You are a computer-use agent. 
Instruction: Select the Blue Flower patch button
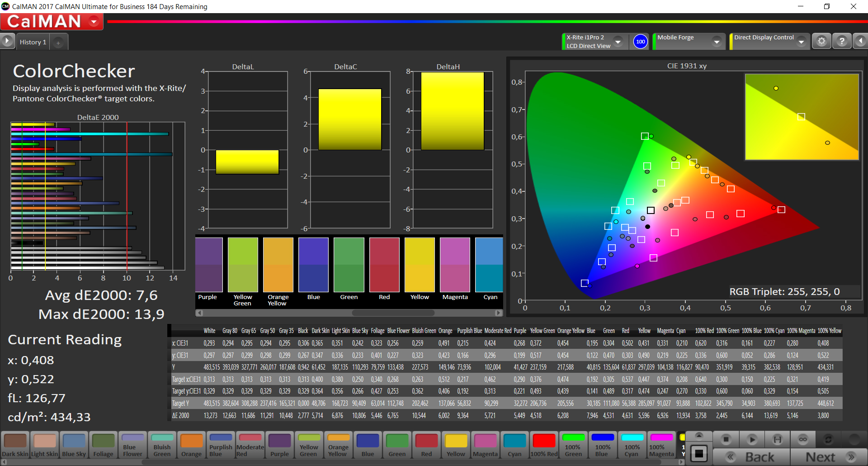pyautogui.click(x=132, y=445)
